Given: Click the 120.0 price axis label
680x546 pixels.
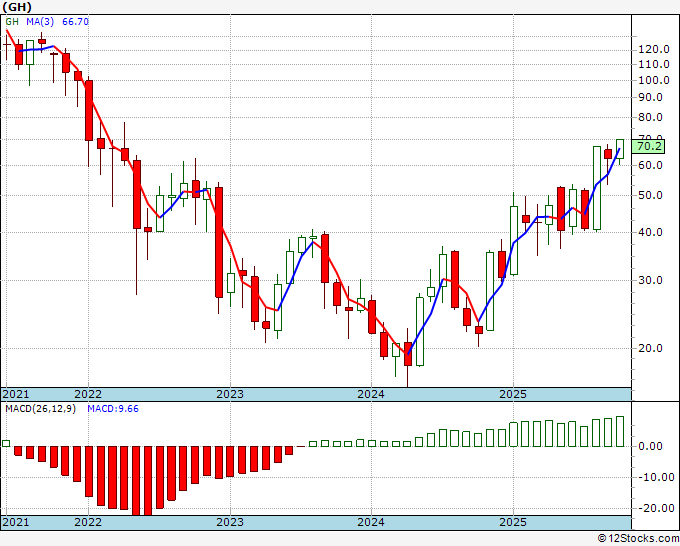Looking at the screenshot, I should [654, 49].
